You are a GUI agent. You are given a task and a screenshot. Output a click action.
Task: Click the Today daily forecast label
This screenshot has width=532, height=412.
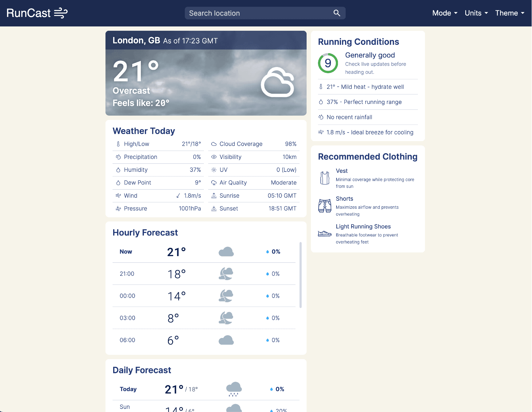[x=128, y=389]
